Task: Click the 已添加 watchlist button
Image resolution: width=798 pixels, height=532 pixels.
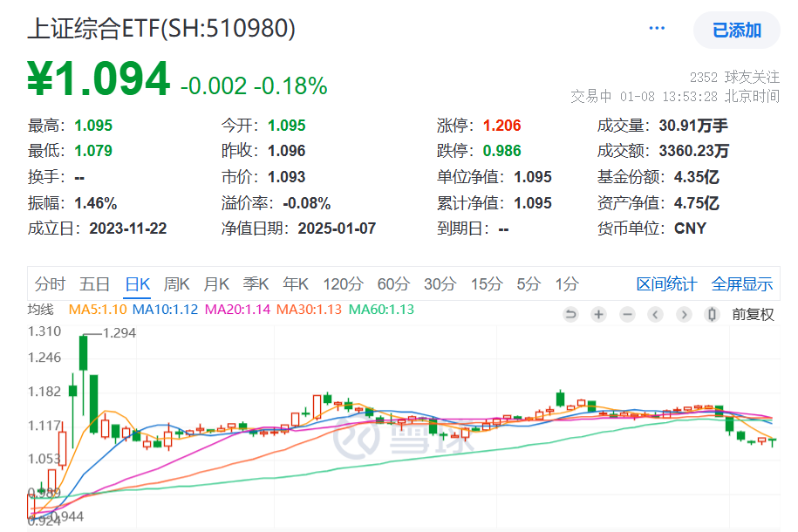Action: click(735, 30)
